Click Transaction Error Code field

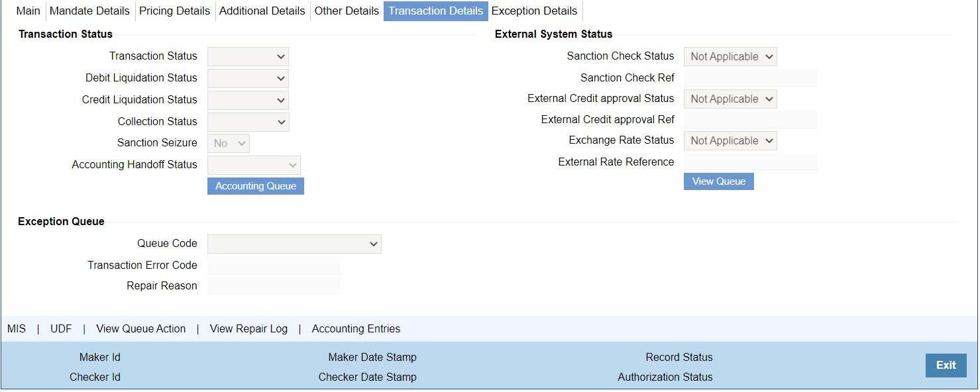click(274, 265)
